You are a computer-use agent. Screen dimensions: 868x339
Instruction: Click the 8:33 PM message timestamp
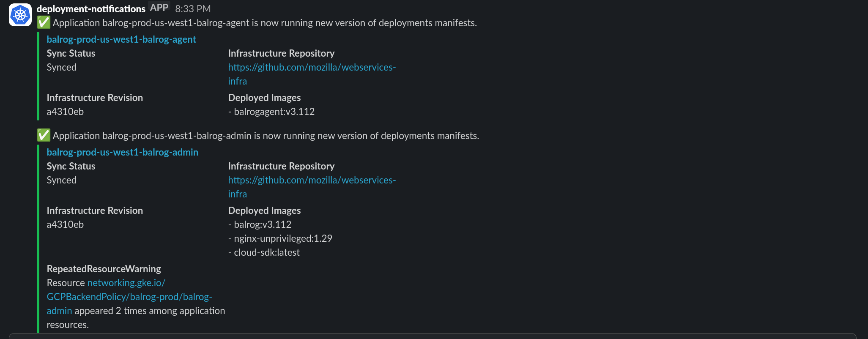193,9
